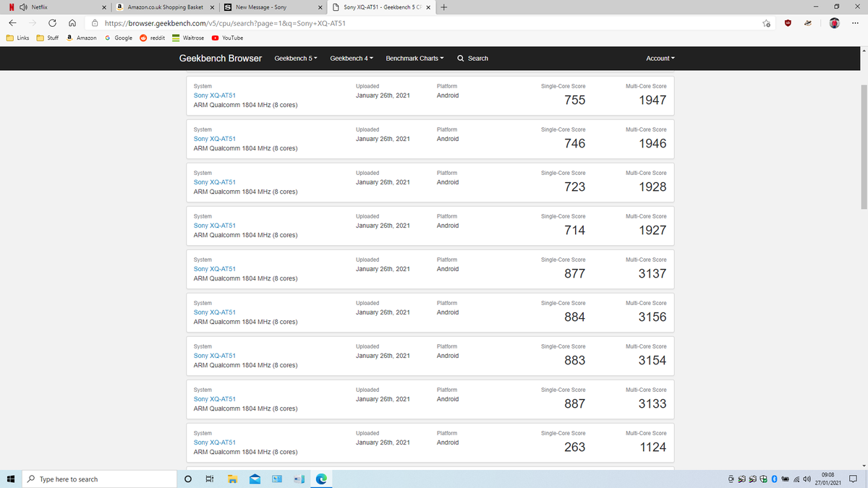
Task: Open the Windows Task View button
Action: 210,479
